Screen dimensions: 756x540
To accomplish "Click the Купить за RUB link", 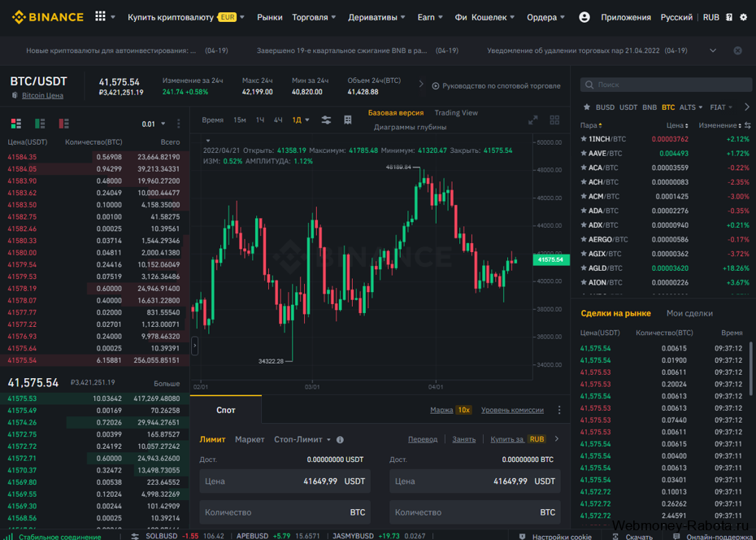I will click(519, 439).
